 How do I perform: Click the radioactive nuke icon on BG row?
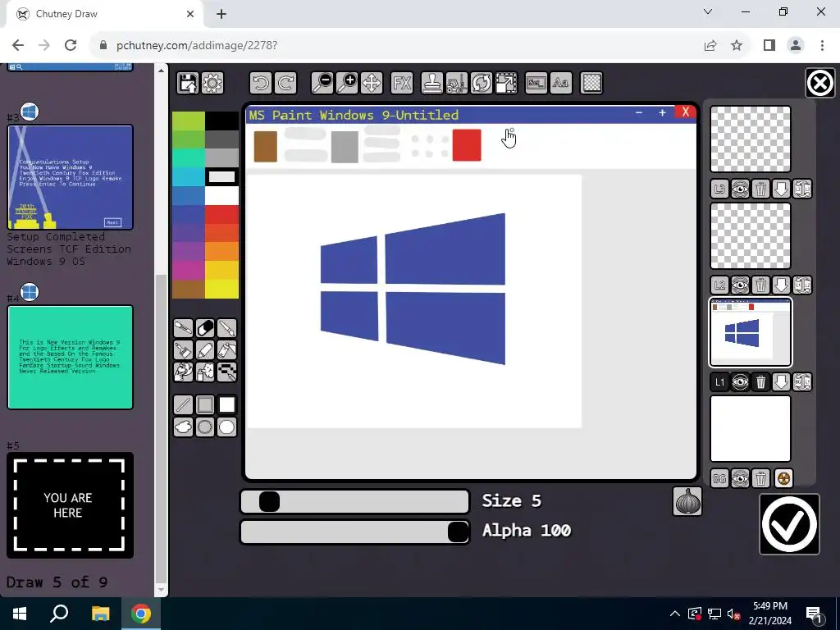coord(783,478)
